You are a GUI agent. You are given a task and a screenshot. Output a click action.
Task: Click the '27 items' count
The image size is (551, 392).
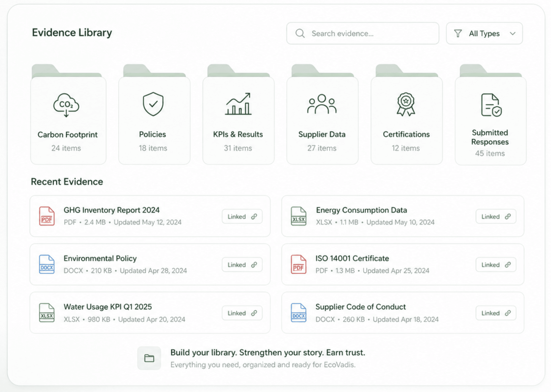[x=322, y=148]
